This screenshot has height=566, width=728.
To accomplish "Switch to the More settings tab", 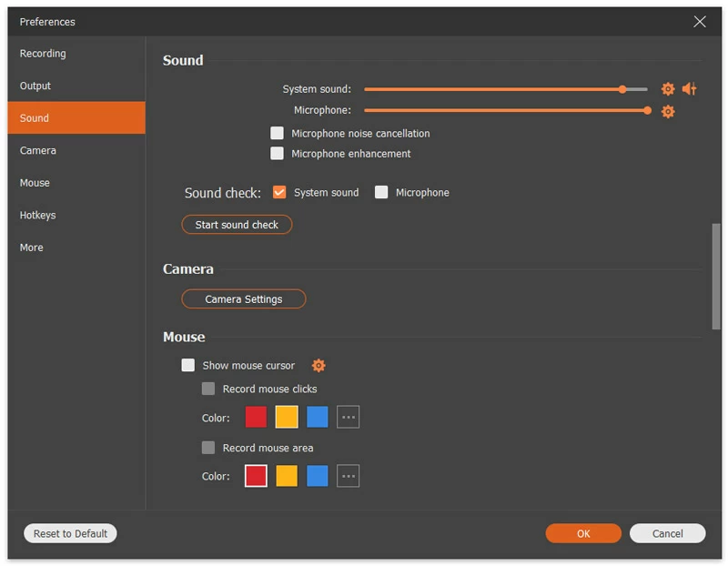I will [x=31, y=247].
